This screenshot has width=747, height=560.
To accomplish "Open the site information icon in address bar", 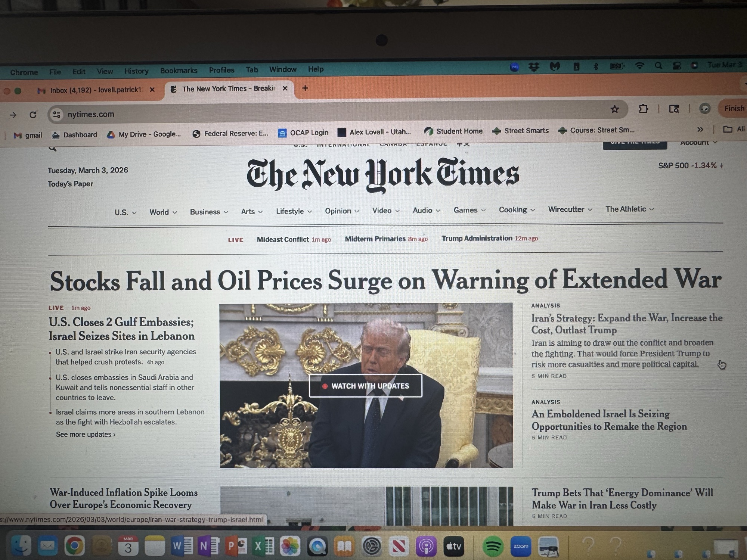I will [57, 114].
